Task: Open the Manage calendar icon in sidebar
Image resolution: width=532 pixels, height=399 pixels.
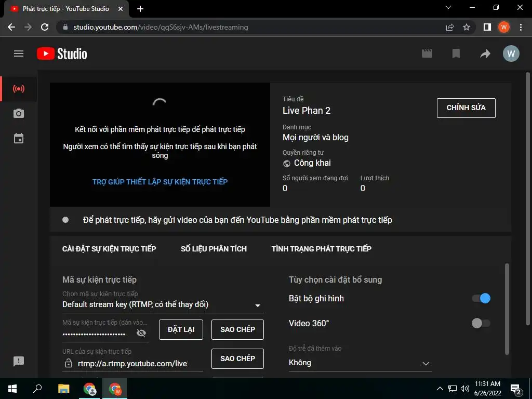Action: point(19,138)
